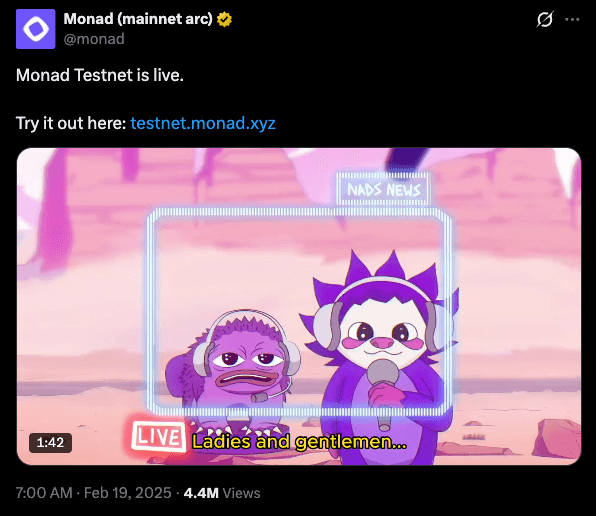This screenshot has height=516, width=596.
Task: Click the "Ladies and gentlemen..." subtitle
Action: tap(299, 442)
